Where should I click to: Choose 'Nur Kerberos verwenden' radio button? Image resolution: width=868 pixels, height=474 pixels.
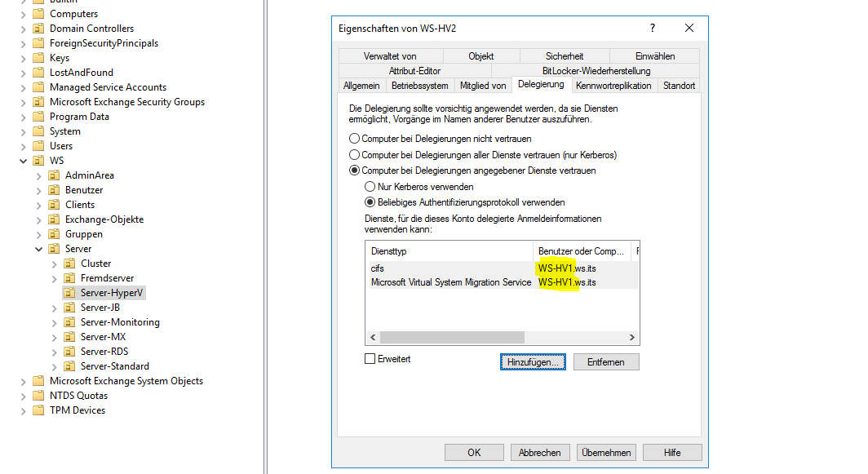[370, 187]
